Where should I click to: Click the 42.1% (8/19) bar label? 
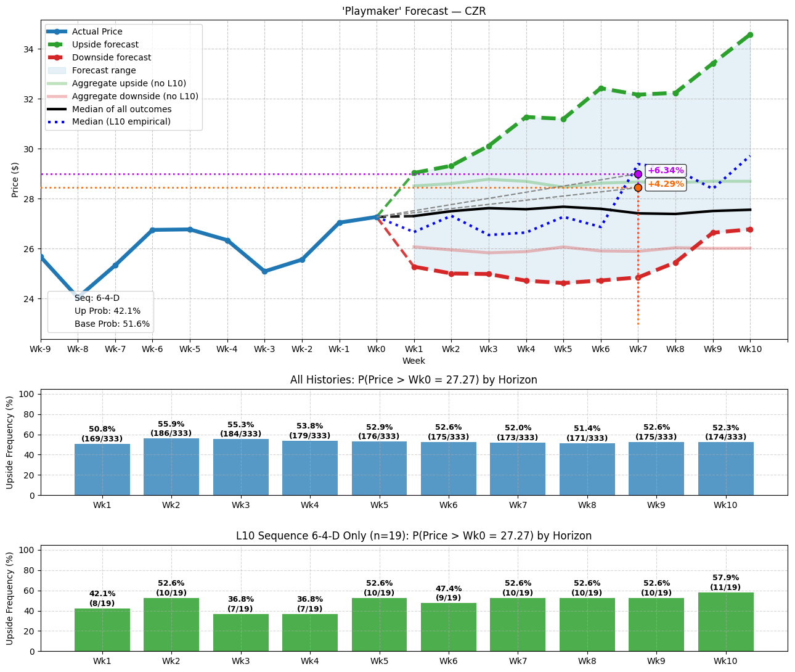(x=102, y=599)
